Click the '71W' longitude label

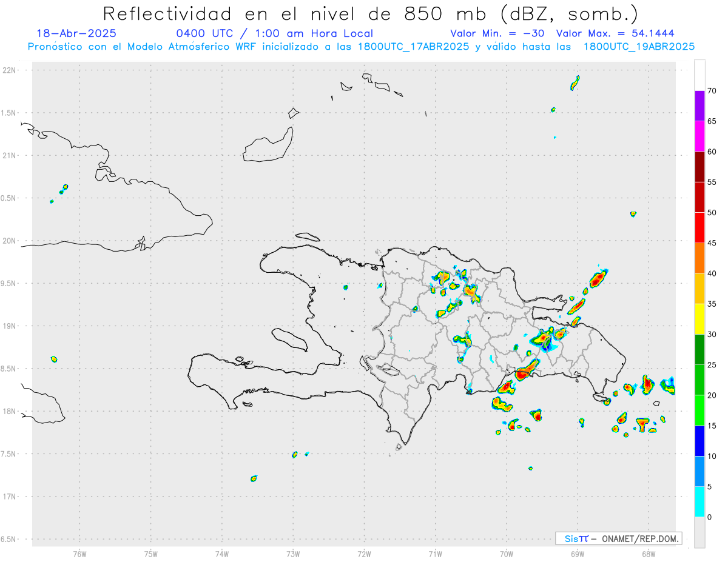tap(435, 554)
